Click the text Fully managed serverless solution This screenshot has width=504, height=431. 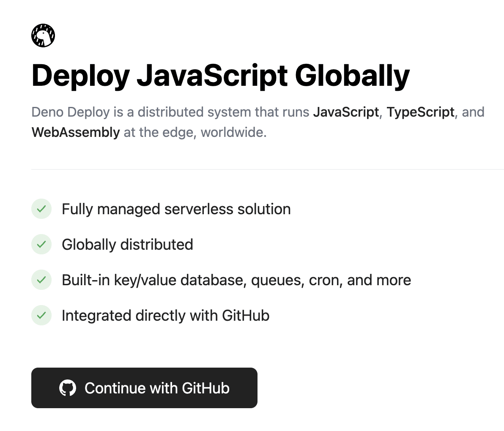(x=176, y=210)
